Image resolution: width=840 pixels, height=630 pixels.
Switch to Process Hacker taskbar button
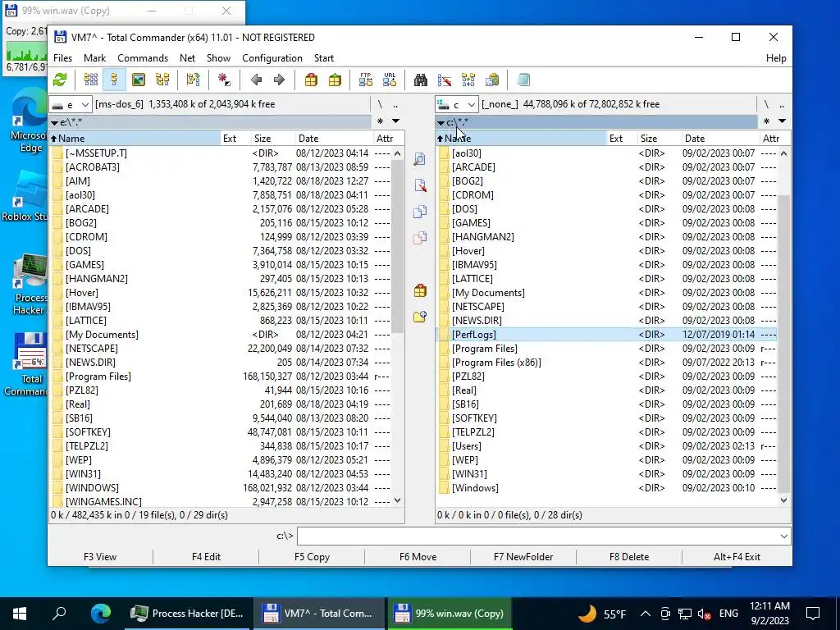pyautogui.click(x=187, y=614)
